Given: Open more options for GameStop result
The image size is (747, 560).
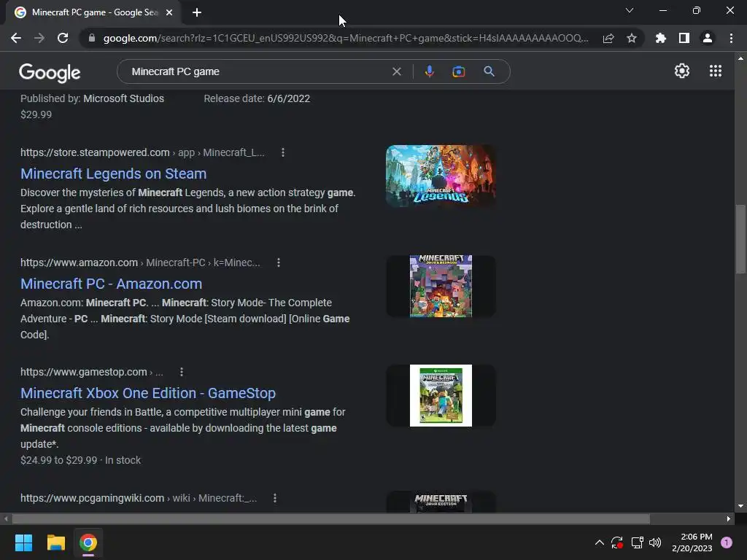Looking at the screenshot, I should click(x=182, y=372).
